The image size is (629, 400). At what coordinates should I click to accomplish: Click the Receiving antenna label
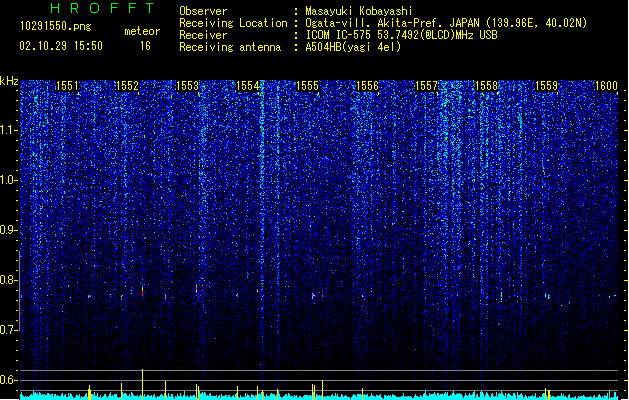click(x=230, y=47)
